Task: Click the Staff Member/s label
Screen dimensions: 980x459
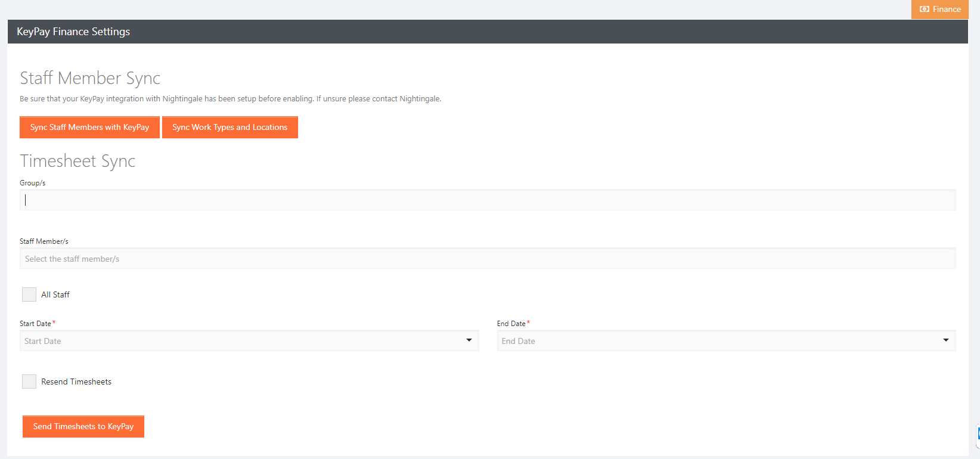Action: point(44,241)
